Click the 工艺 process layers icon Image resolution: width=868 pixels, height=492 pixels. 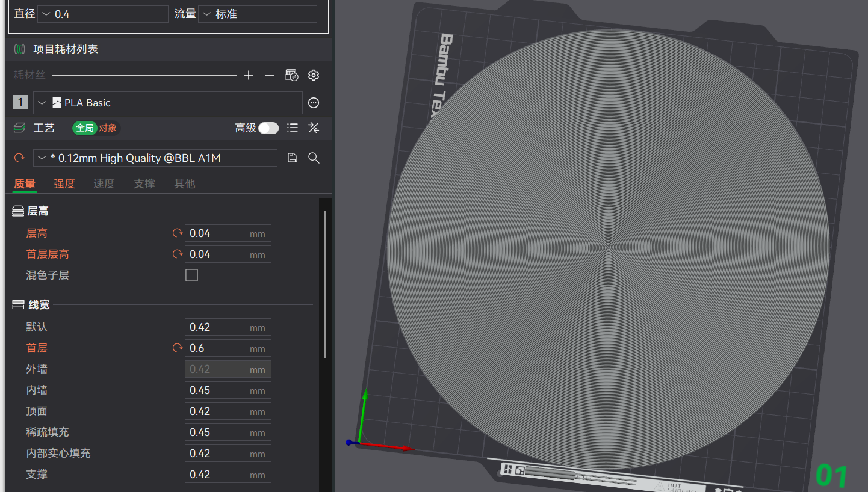click(x=20, y=128)
